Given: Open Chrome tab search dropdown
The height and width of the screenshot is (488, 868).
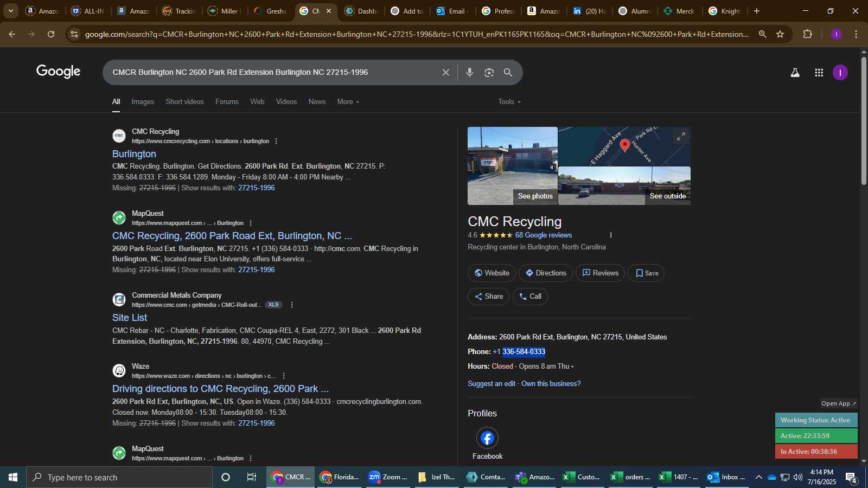Looking at the screenshot, I should pyautogui.click(x=10, y=11).
